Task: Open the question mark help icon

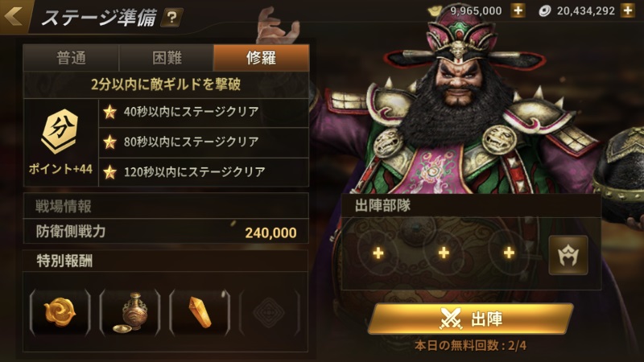Action: click(171, 18)
